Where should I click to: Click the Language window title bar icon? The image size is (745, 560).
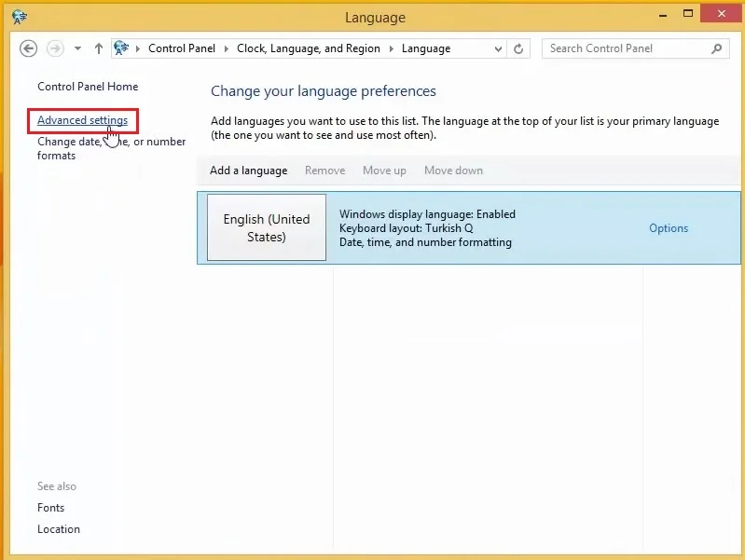tap(20, 17)
